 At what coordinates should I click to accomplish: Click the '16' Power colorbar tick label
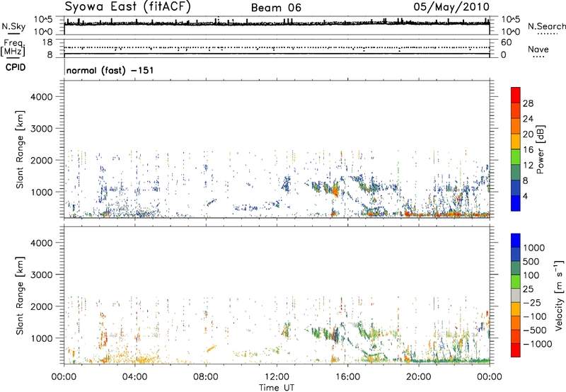[528, 150]
